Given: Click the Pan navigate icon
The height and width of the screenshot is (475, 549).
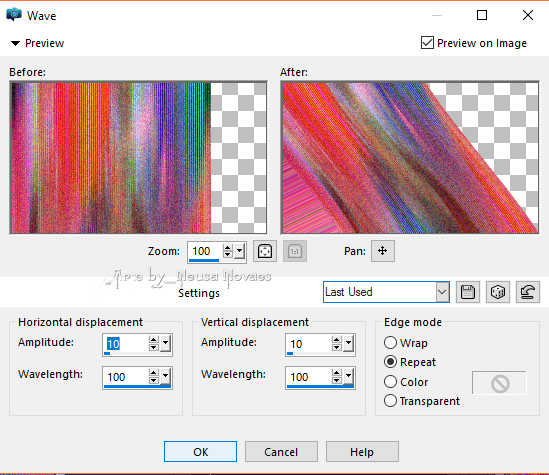Looking at the screenshot, I should coord(382,251).
